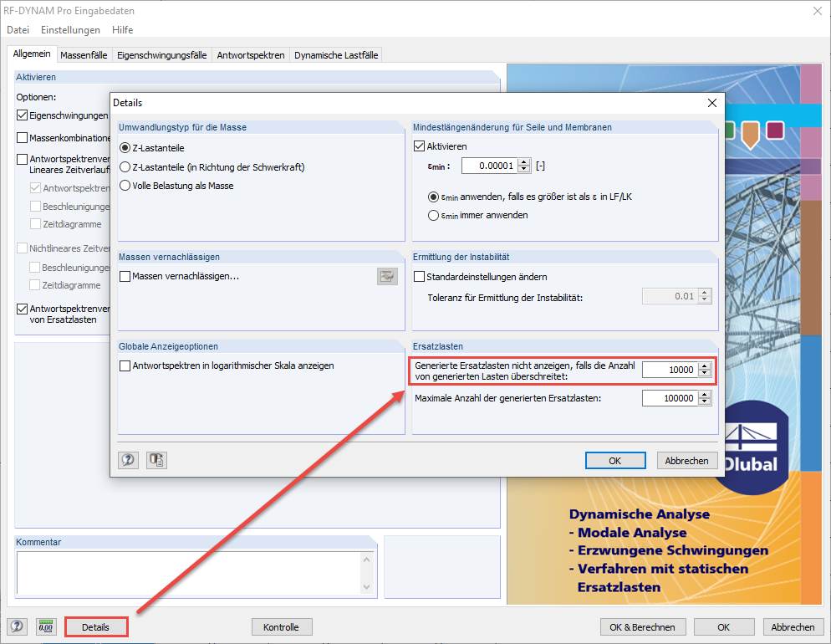The height and width of the screenshot is (644, 831).
Task: Select Z-Lastanteile in Richtung der Schwerkraft
Action: click(x=125, y=167)
